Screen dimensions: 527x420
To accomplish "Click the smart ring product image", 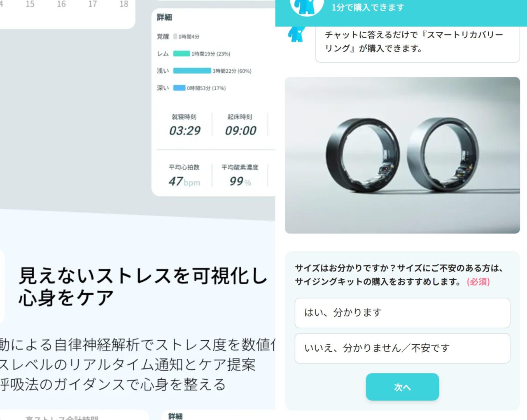I will click(x=402, y=155).
